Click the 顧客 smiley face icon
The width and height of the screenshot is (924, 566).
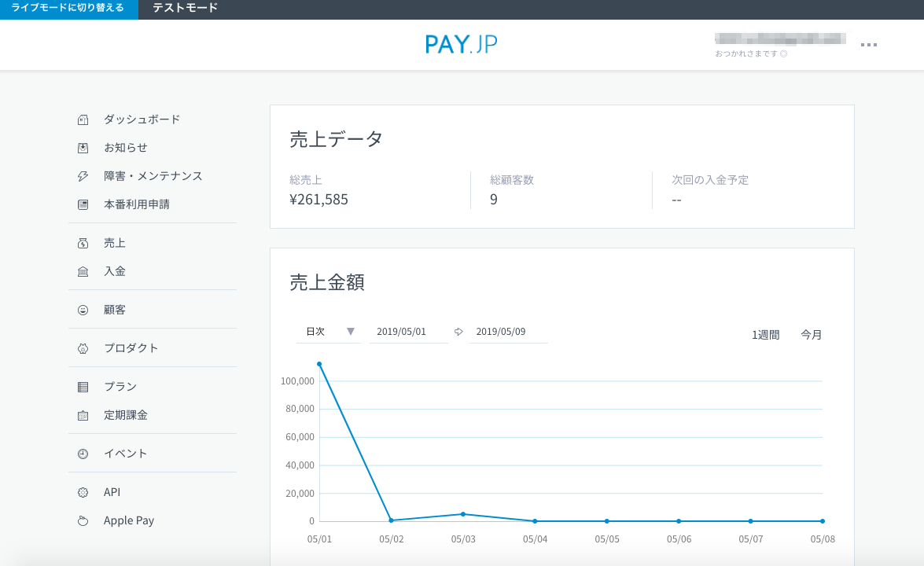click(83, 310)
